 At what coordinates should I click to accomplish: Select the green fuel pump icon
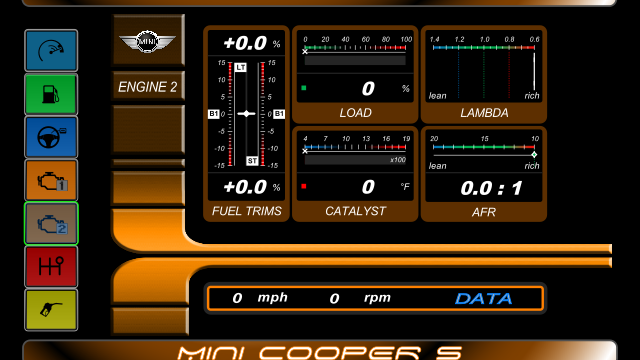click(x=51, y=94)
